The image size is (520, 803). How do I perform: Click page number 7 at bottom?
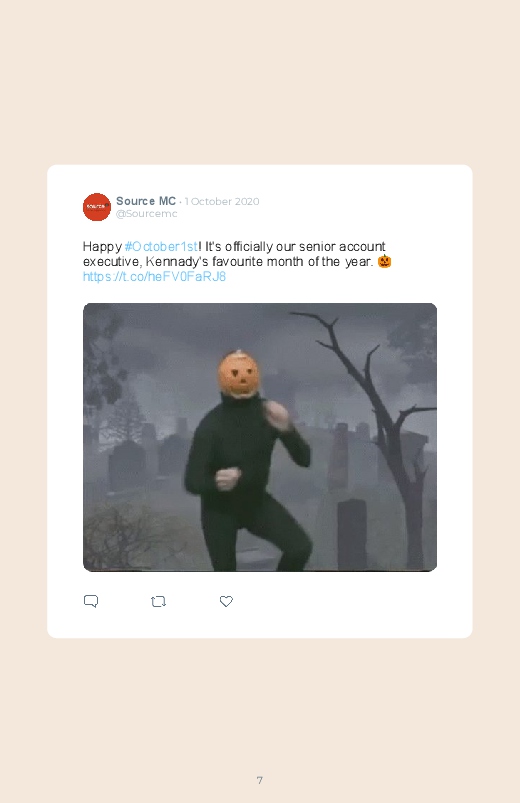[260, 780]
